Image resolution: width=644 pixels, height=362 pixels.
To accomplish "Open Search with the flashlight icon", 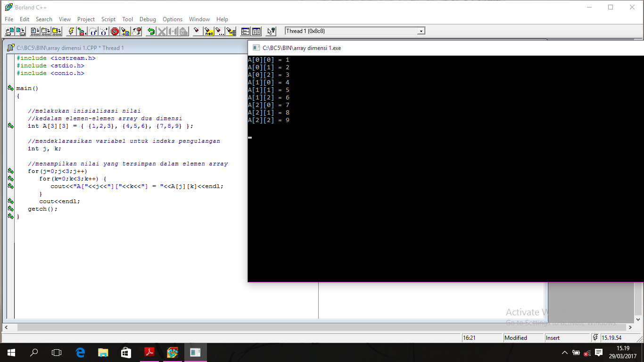I will coord(198,31).
